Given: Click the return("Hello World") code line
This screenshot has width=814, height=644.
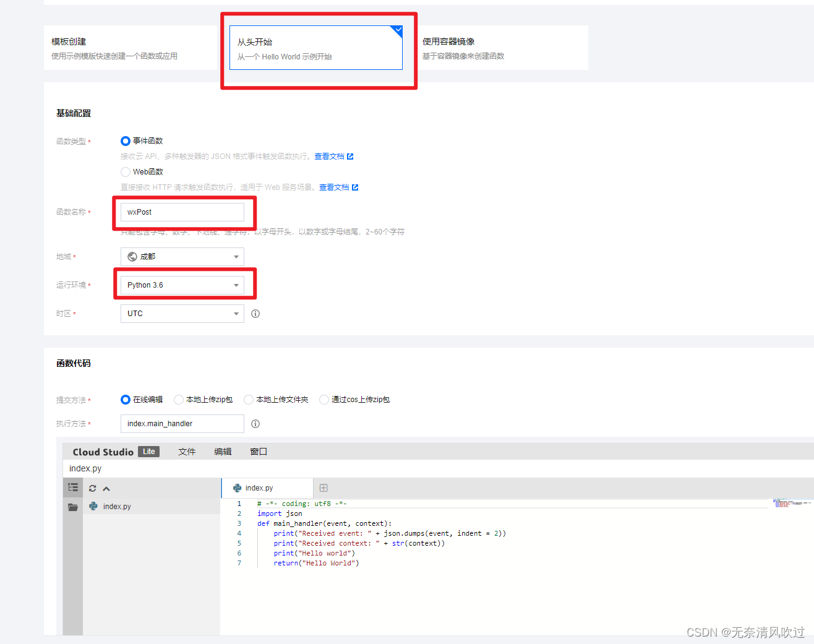Looking at the screenshot, I should click(x=316, y=563).
